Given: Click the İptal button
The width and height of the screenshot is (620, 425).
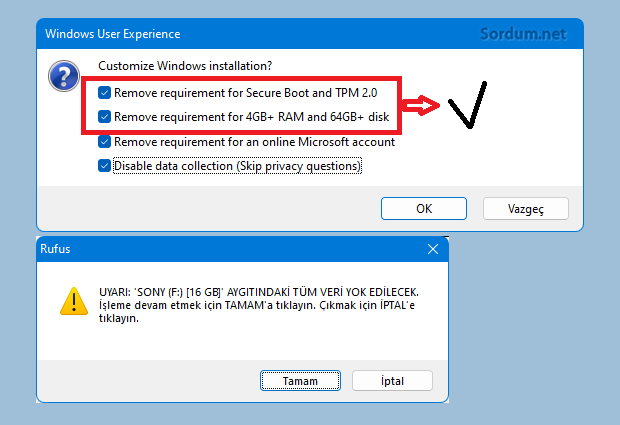Looking at the screenshot, I should (x=392, y=381).
